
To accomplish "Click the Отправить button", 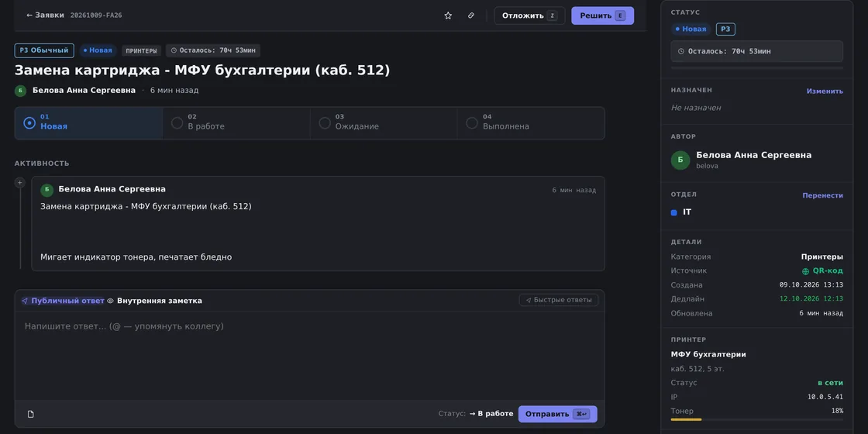I will 557,414.
